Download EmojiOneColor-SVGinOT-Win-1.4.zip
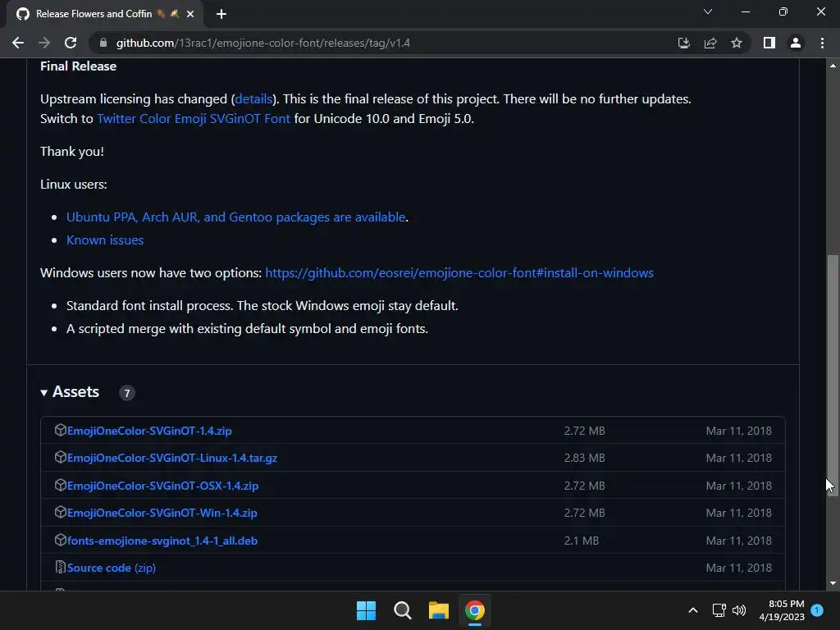Screen dimensions: 840x630 point(162,514)
